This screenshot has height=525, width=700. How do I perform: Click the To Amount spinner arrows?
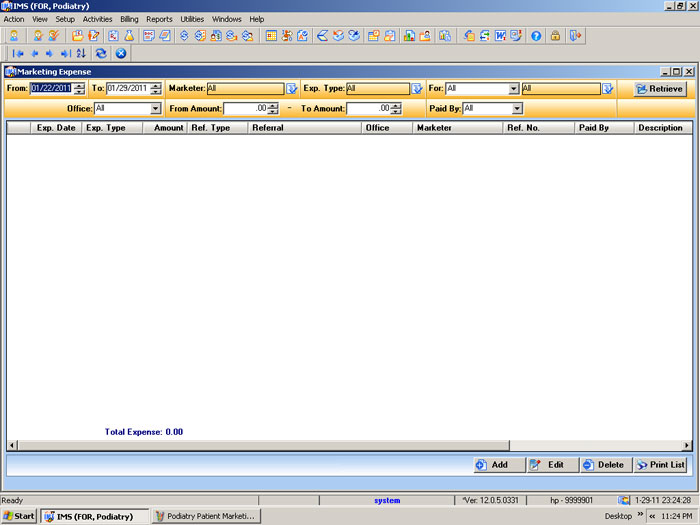click(x=396, y=108)
